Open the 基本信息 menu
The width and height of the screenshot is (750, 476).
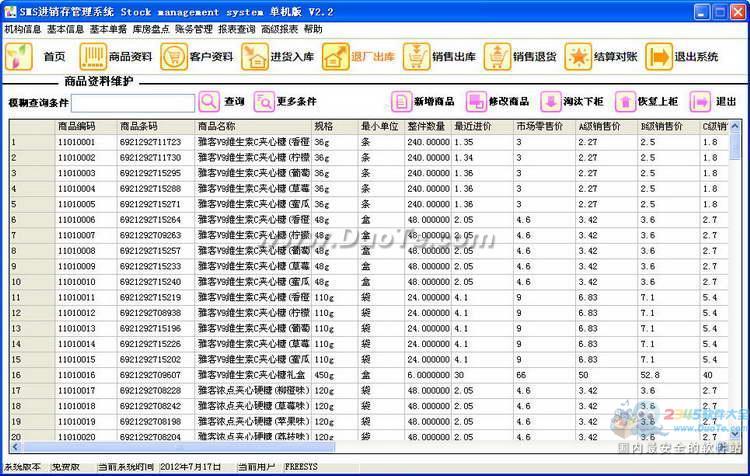click(x=66, y=29)
